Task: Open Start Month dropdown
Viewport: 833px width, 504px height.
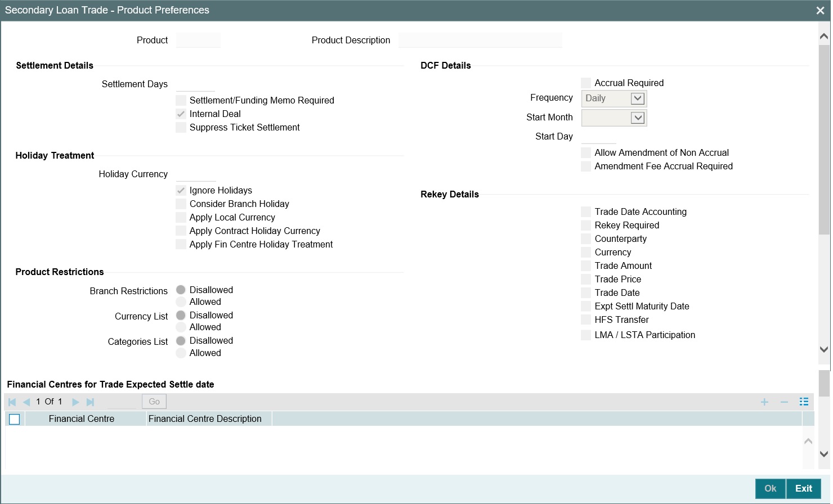Action: click(x=614, y=118)
